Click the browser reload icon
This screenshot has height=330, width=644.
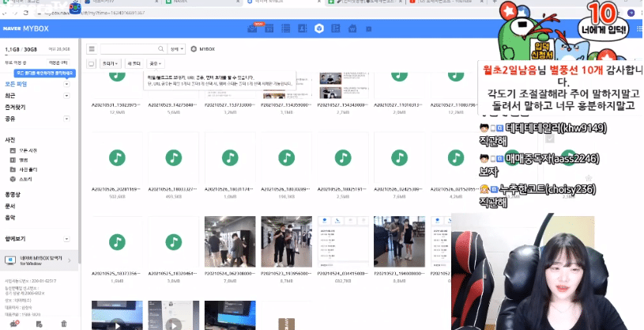click(26, 13)
